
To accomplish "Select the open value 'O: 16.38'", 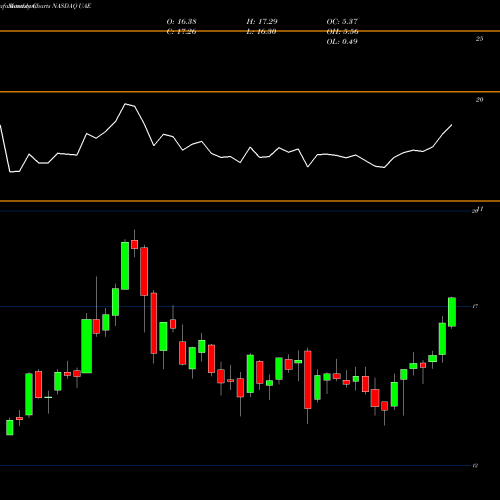I will click(181, 21).
